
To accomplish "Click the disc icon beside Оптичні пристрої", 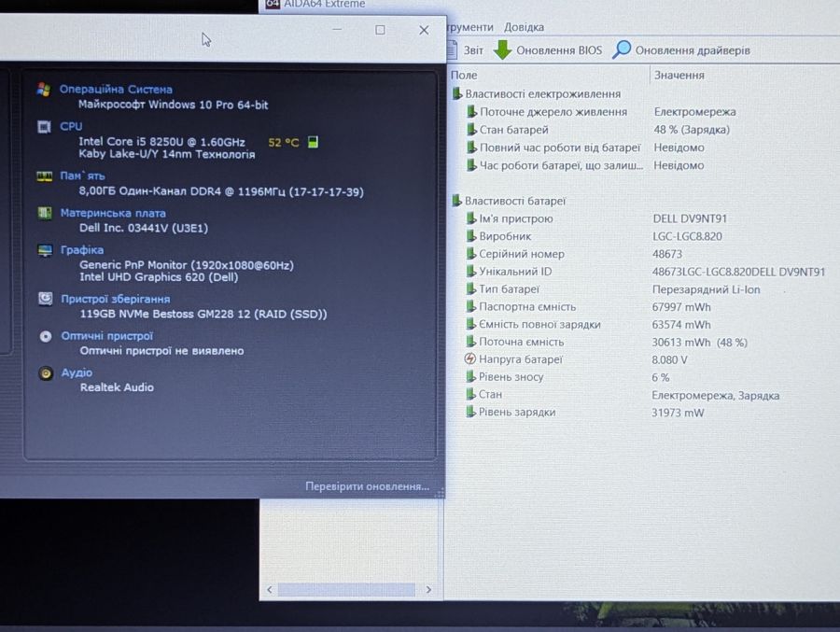I will (46, 336).
